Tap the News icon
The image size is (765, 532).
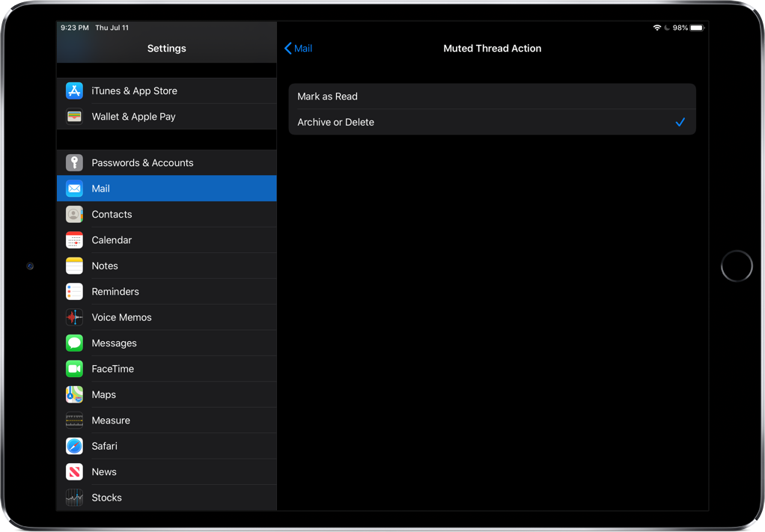click(74, 472)
